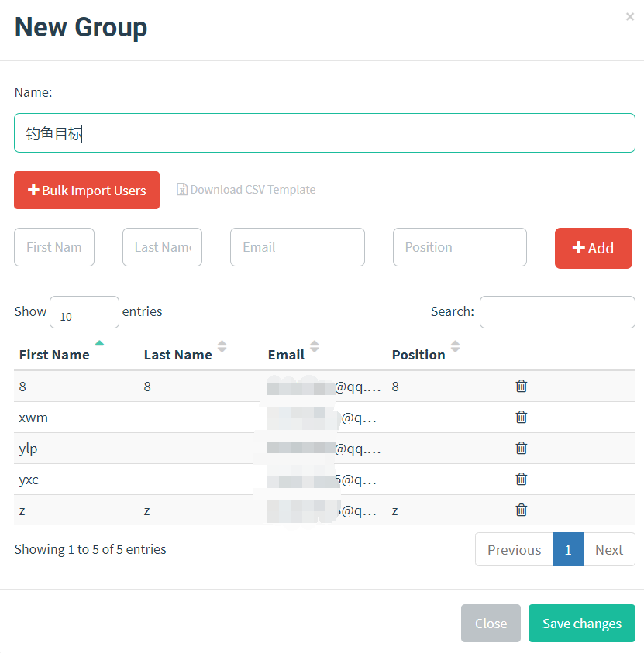Click the Email input field
644x653 pixels.
tap(297, 247)
